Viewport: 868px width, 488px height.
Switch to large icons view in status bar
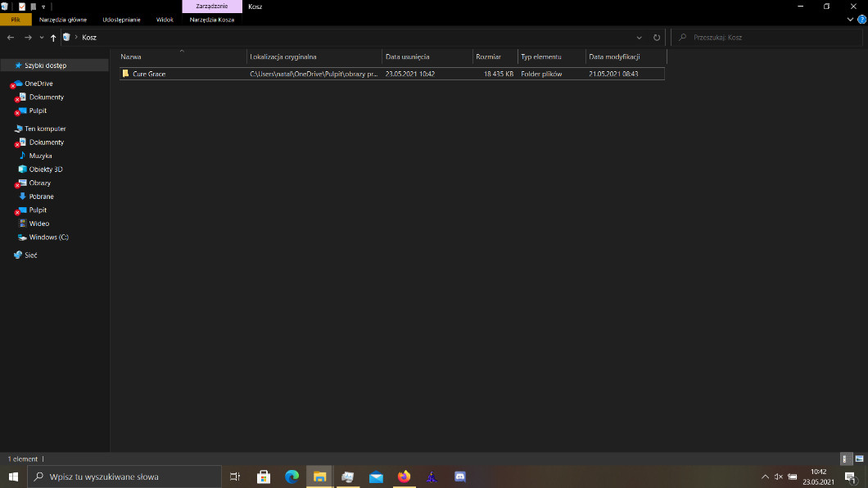point(858,459)
